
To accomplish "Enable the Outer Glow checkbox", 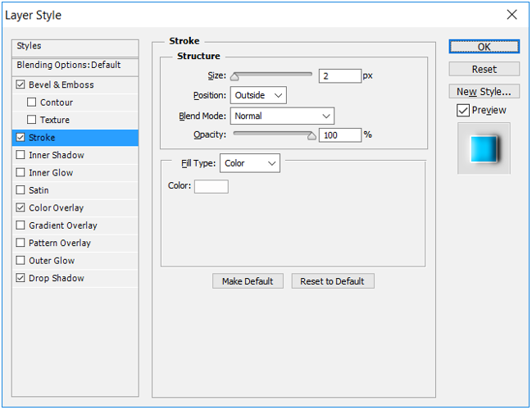I will click(x=20, y=260).
